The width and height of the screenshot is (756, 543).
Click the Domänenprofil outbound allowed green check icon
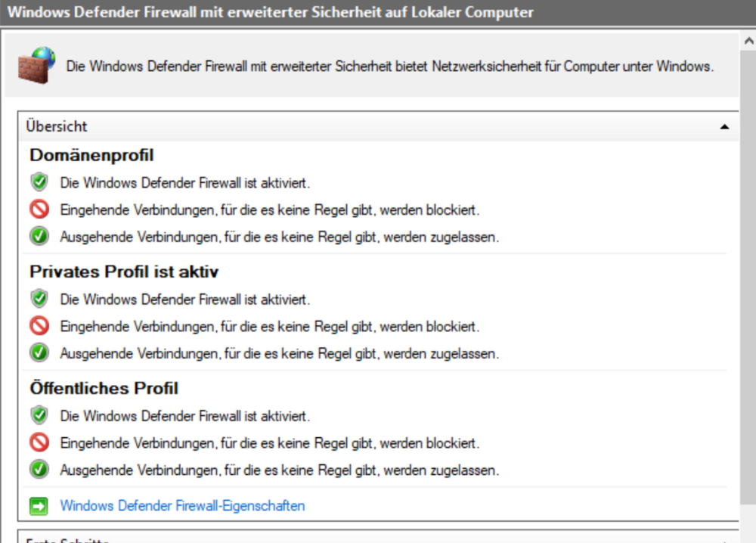coord(39,237)
